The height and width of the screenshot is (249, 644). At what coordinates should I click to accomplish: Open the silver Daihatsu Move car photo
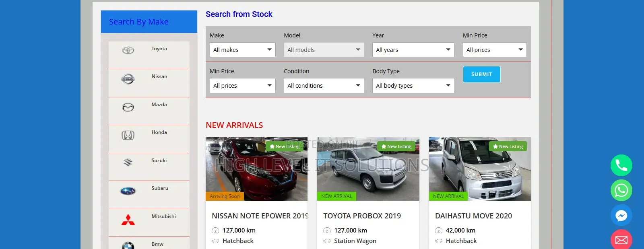pos(480,169)
